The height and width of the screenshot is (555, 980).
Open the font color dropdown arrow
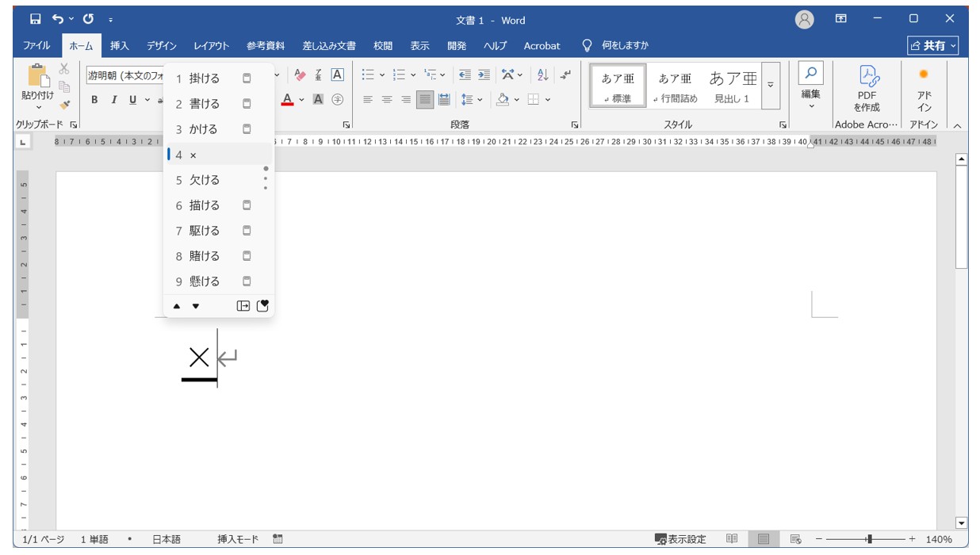click(301, 99)
